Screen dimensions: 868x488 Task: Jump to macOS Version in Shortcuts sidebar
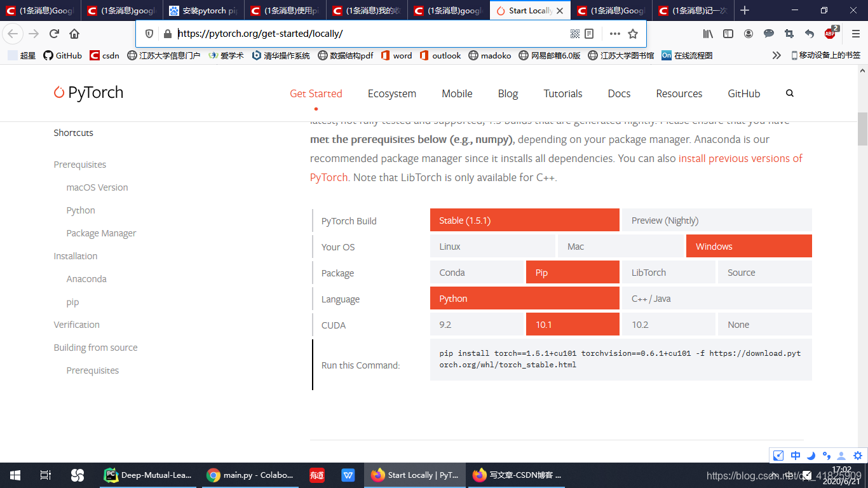tap(97, 187)
